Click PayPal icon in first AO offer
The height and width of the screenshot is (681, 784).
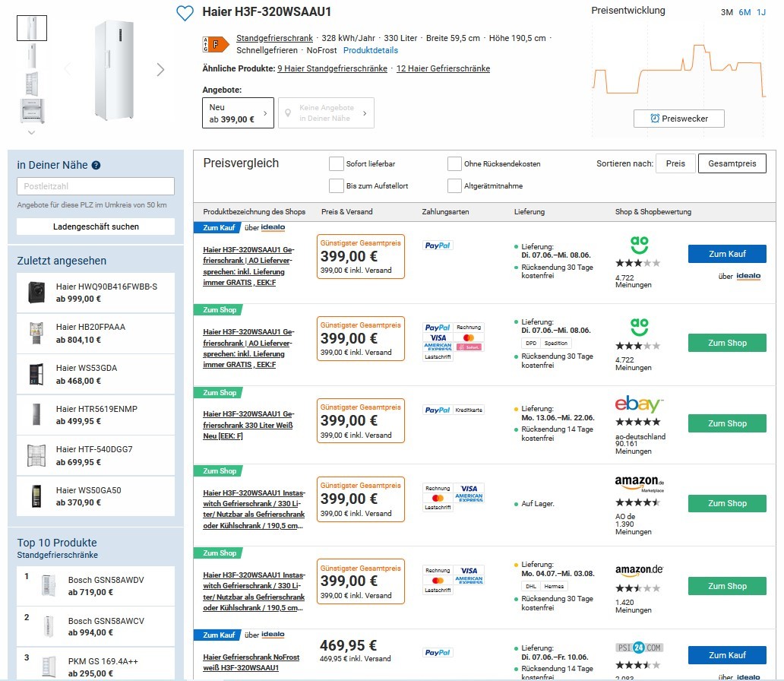(438, 245)
